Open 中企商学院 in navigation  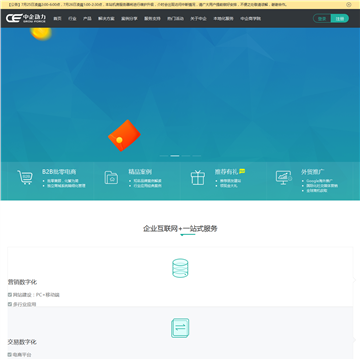coord(250,19)
